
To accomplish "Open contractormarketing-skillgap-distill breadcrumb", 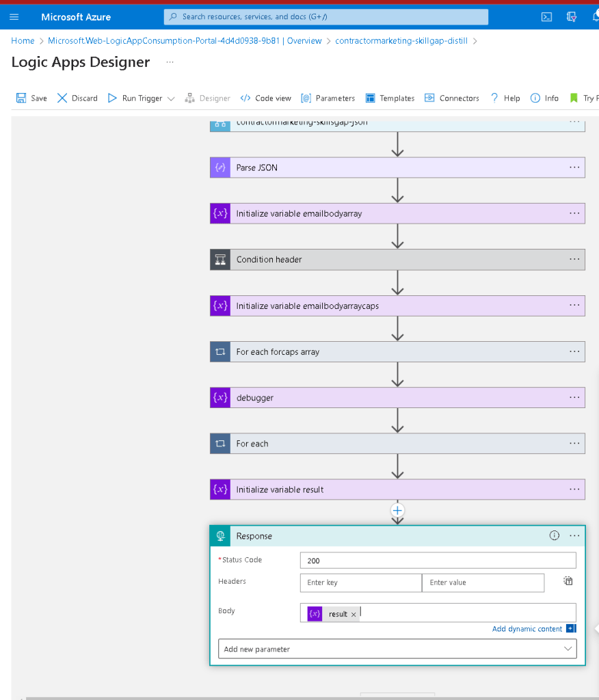I will point(401,40).
